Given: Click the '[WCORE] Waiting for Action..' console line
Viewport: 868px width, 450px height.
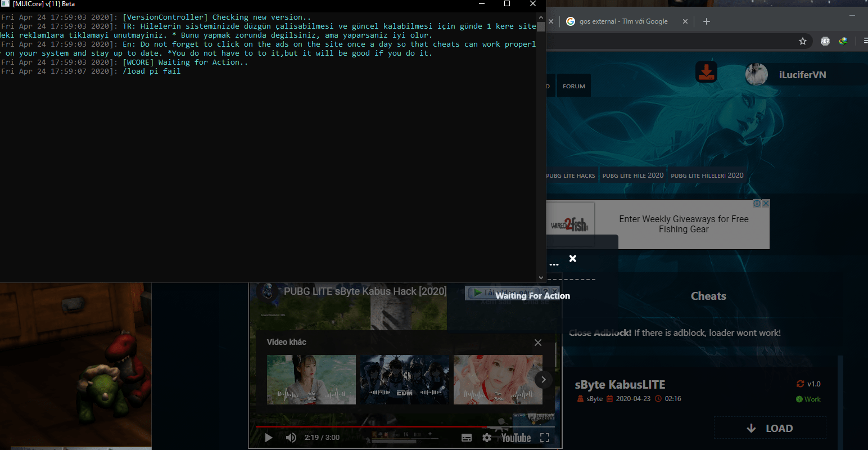Looking at the screenshot, I should (x=186, y=62).
